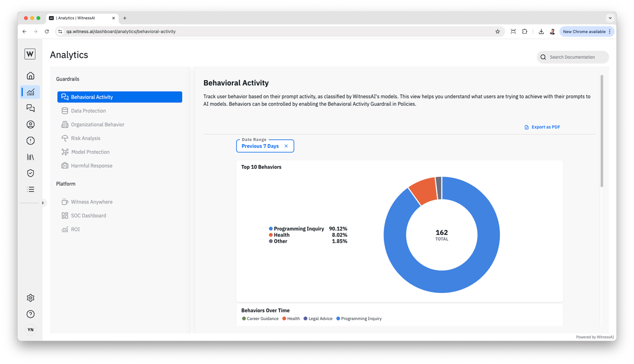This screenshot has width=634, height=364.
Task: Open the YN user avatar
Action: (x=30, y=330)
